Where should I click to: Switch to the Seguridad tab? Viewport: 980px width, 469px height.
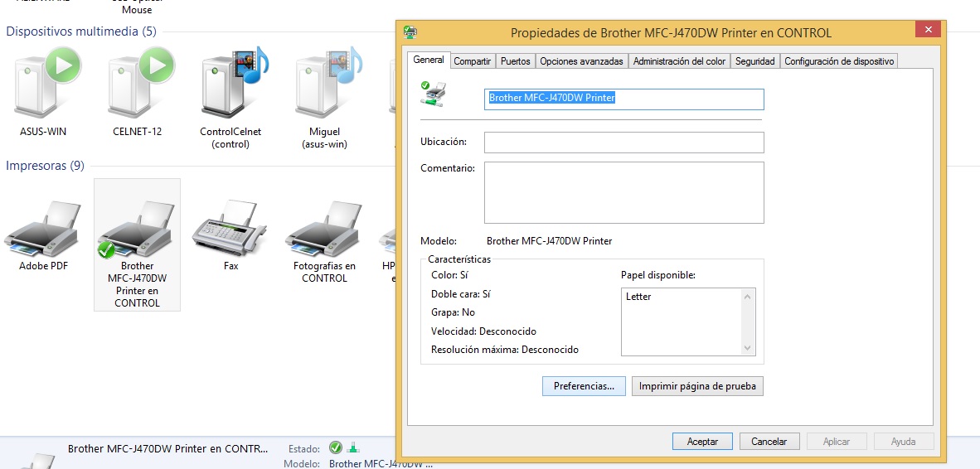pyautogui.click(x=754, y=61)
